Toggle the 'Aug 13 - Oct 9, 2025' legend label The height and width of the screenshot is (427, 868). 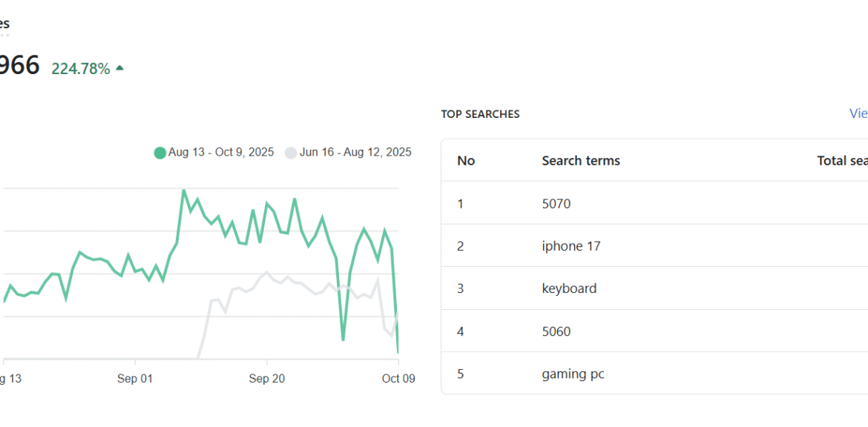tap(220, 152)
